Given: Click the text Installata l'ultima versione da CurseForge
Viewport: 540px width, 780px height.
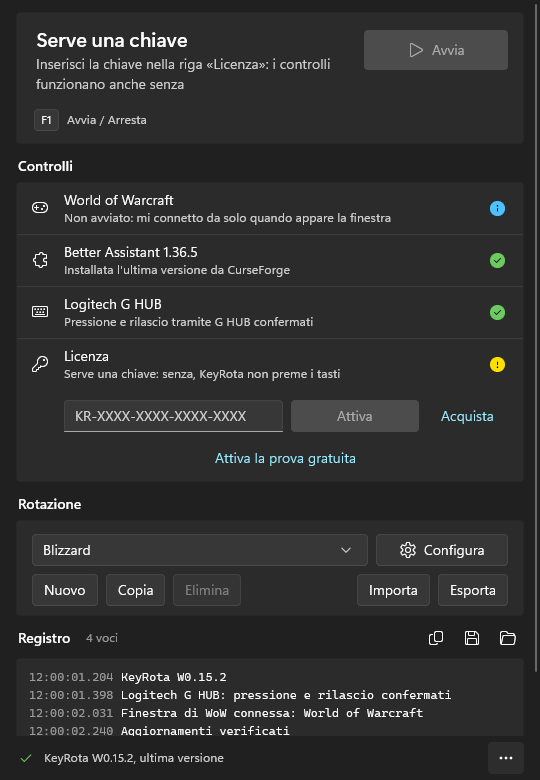Looking at the screenshot, I should pos(177,270).
